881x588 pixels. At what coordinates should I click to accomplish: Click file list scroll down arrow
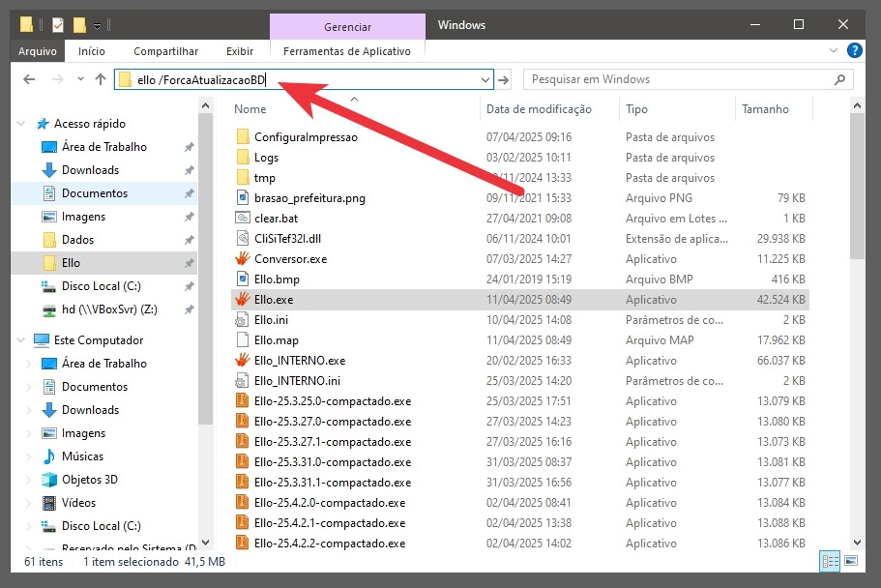coord(857,543)
